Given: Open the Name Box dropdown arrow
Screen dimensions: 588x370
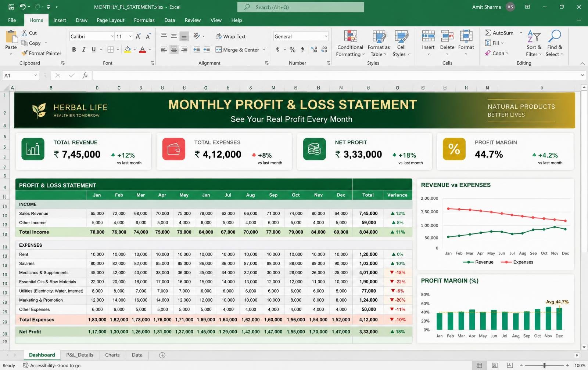Looking at the screenshot, I should pos(36,75).
